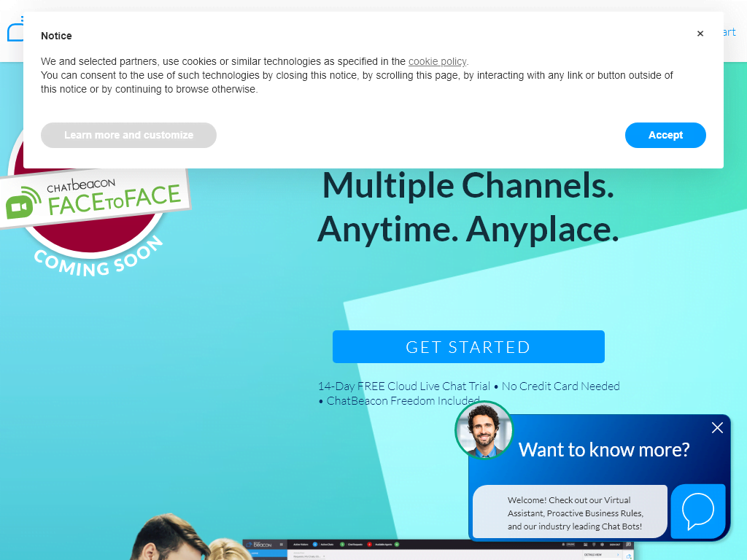This screenshot has height=560, width=747.
Task: Click "Learn more and customize"
Action: [x=128, y=135]
